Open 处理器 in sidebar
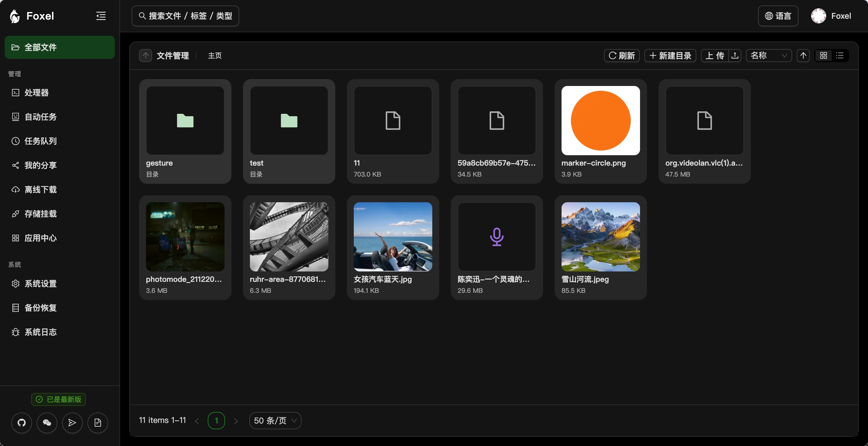The image size is (868, 446). click(x=60, y=93)
